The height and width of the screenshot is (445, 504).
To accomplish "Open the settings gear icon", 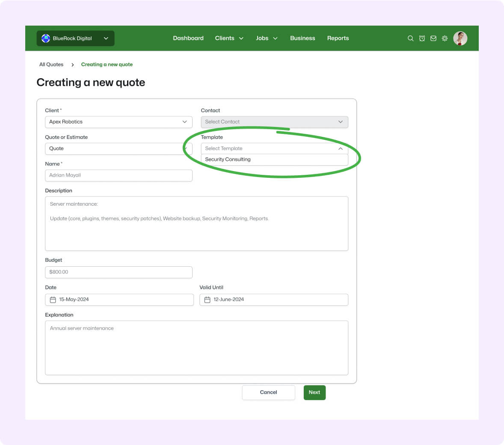I will [445, 38].
